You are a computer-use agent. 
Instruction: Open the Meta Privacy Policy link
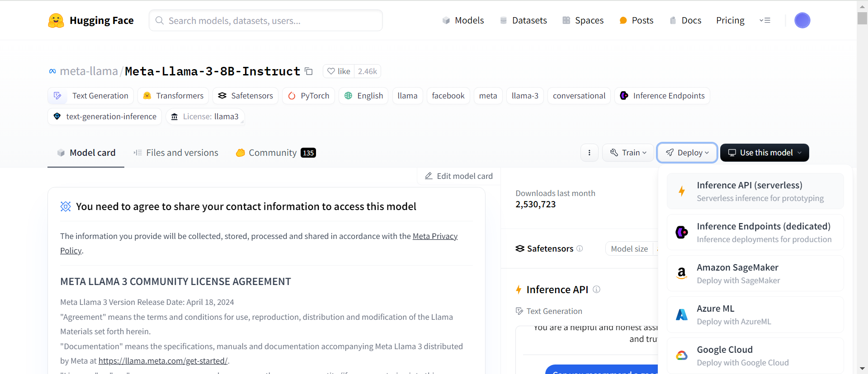tap(435, 236)
